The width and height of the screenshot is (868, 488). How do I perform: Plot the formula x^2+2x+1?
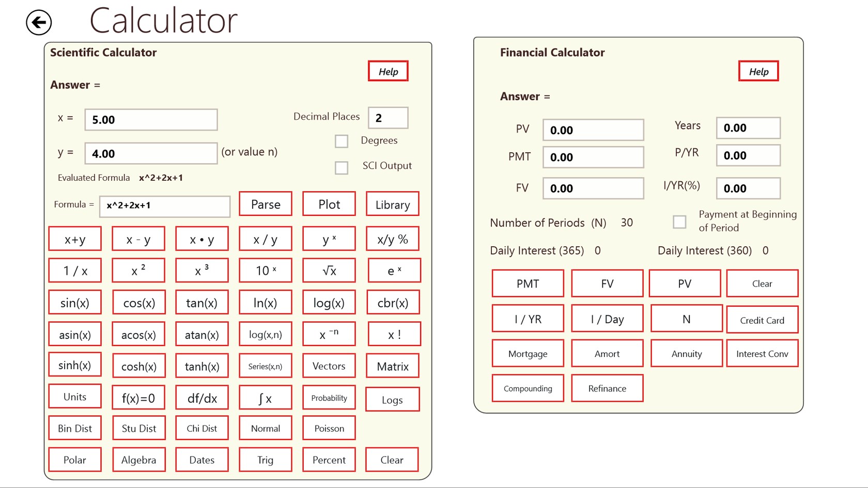pyautogui.click(x=329, y=204)
